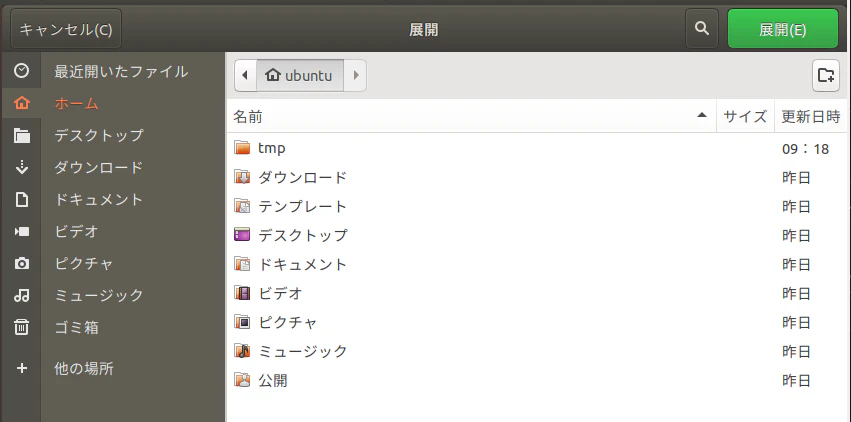Sort the files by サイズ column header
Viewport: 851px width, 422px height.
[x=745, y=116]
